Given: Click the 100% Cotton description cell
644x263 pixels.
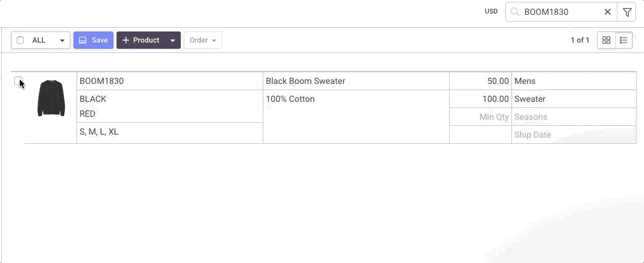Looking at the screenshot, I should pos(356,117).
